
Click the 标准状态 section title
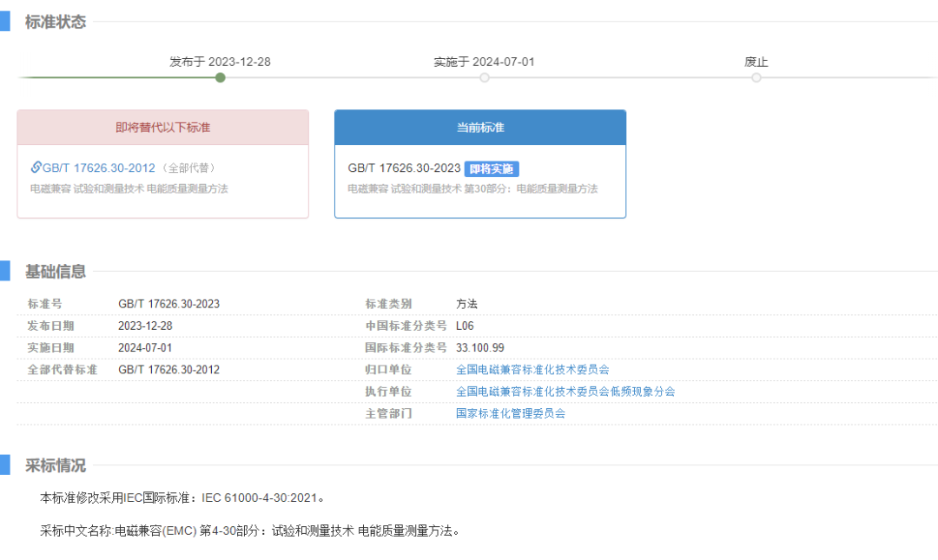pyautogui.click(x=56, y=22)
